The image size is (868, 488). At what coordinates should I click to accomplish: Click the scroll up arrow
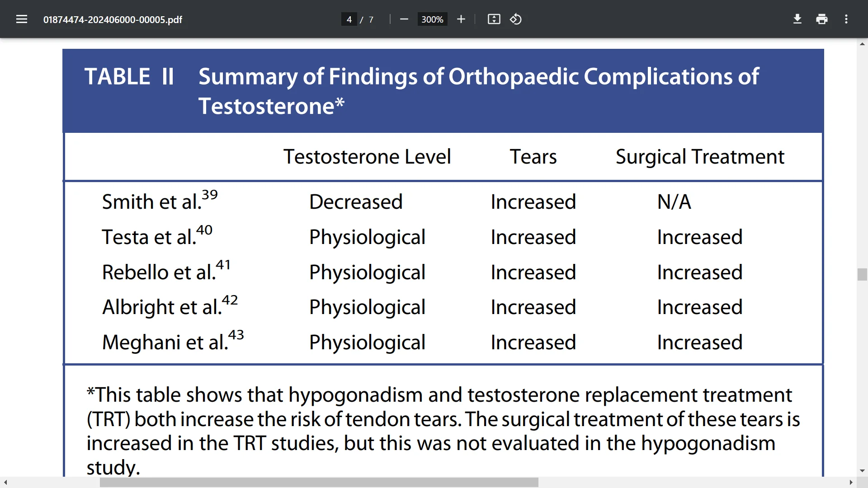(862, 44)
